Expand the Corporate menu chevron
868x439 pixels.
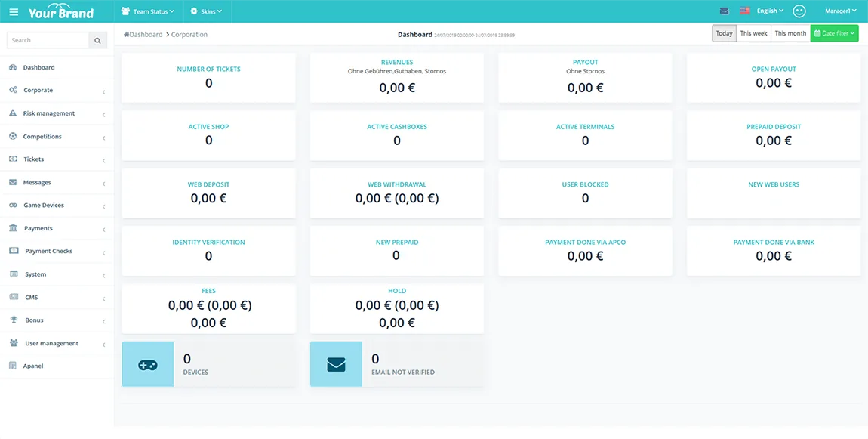[x=103, y=92]
